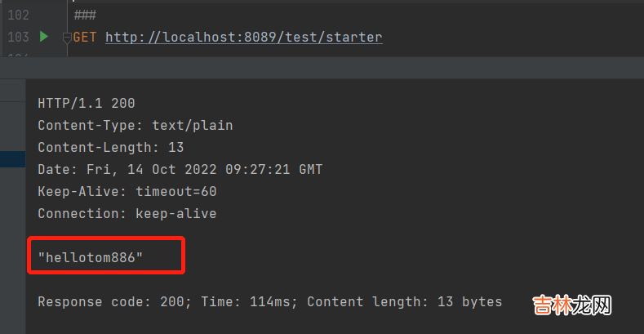This screenshot has width=644, height=334.
Task: Click the Date response header line
Action: coord(180,170)
